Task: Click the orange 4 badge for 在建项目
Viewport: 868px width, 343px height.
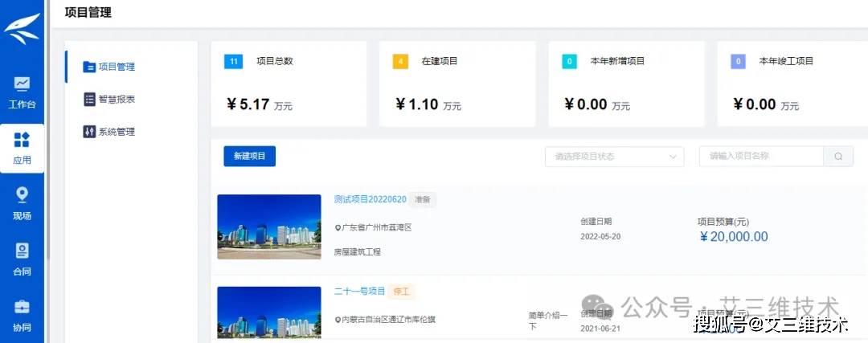Action: pos(400,61)
